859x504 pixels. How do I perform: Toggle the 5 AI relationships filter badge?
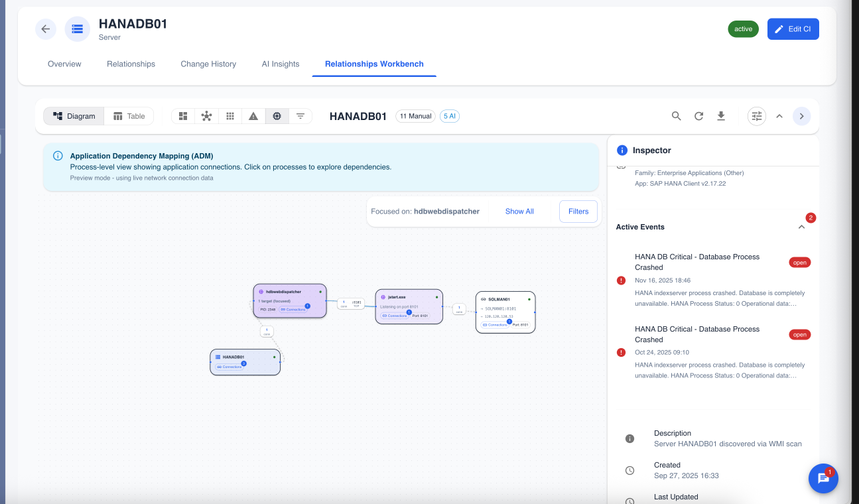(450, 115)
